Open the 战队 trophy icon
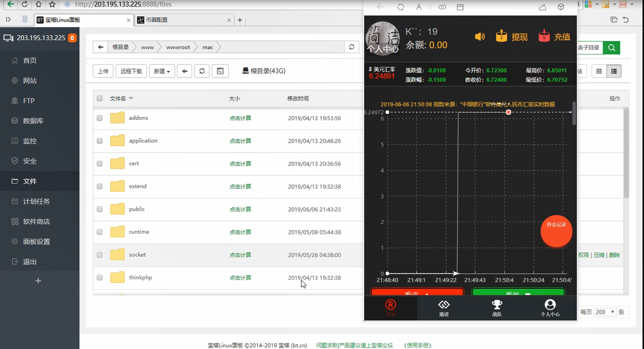This screenshot has width=644, height=349. tap(497, 308)
